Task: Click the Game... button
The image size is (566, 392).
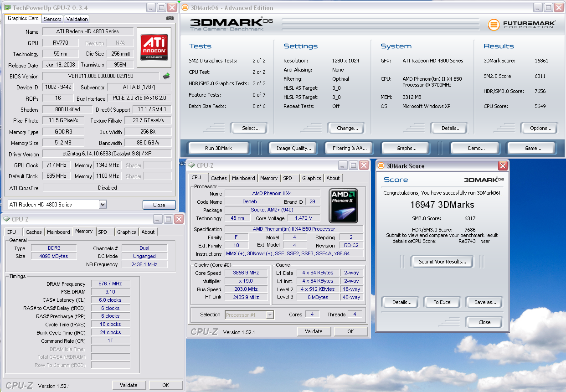Action: (x=533, y=148)
